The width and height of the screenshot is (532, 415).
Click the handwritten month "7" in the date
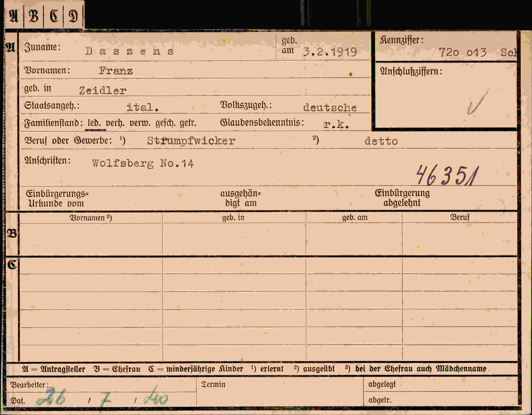point(105,399)
